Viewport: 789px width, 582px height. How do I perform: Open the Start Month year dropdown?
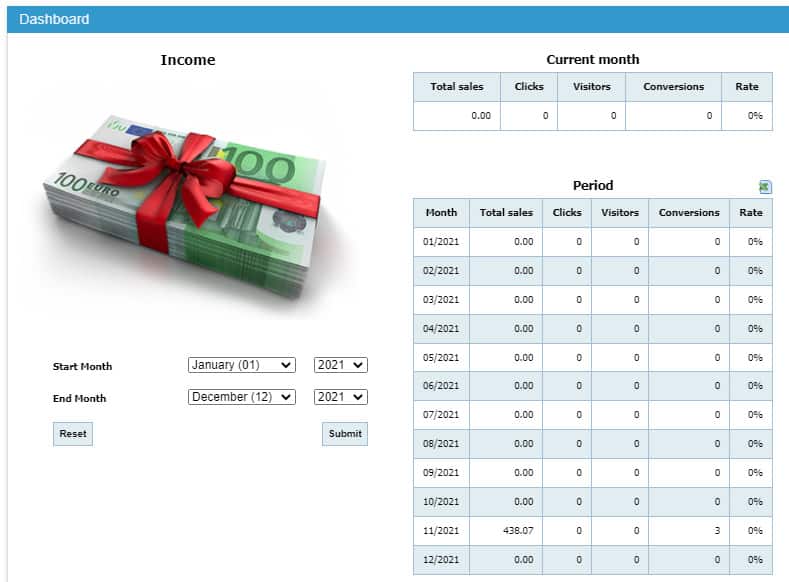point(341,366)
